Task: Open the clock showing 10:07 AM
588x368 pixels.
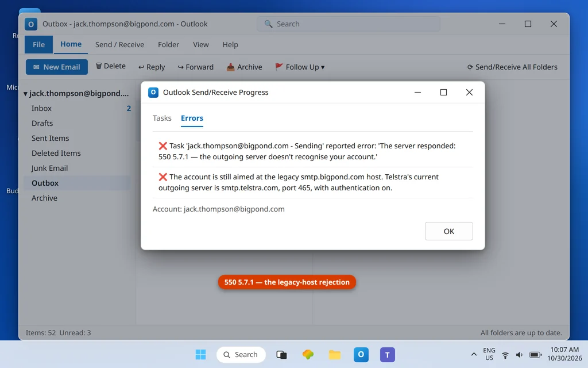Action: 564,354
